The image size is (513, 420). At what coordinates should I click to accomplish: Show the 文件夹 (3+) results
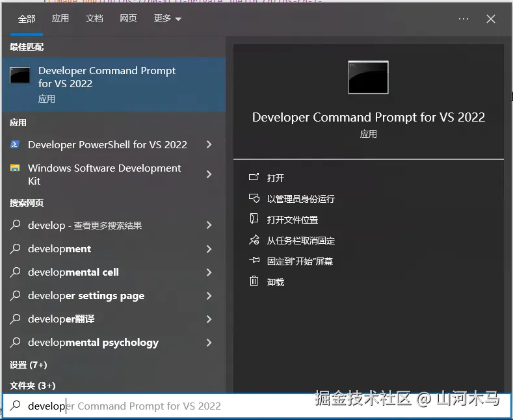click(33, 386)
